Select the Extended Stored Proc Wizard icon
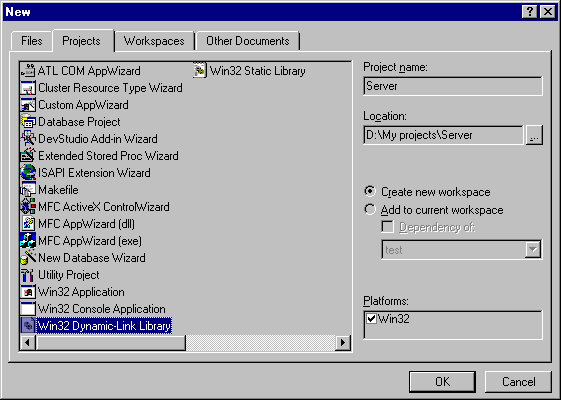561x400 pixels. (x=28, y=156)
